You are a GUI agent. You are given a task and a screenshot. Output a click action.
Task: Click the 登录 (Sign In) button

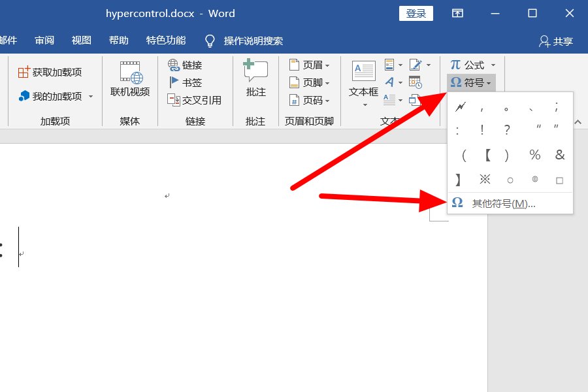point(416,12)
